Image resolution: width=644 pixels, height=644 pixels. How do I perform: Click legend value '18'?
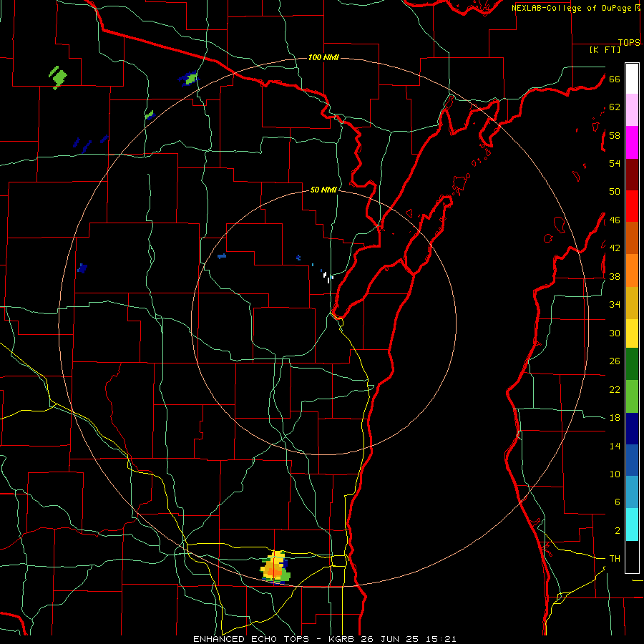615,418
